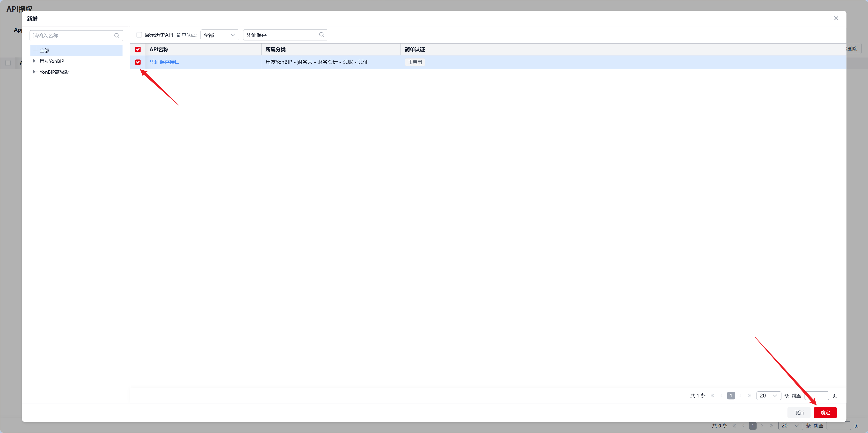The image size is (868, 433).
Task: Toggle 展示历史API checkbox
Action: [139, 35]
